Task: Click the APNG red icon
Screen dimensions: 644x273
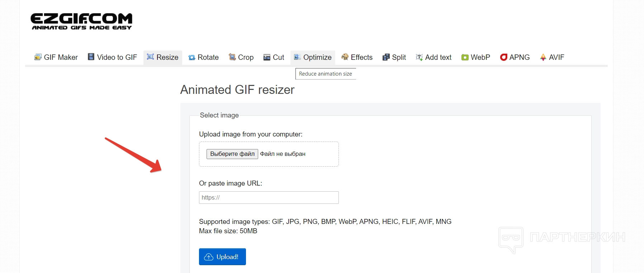Action: pos(504,57)
